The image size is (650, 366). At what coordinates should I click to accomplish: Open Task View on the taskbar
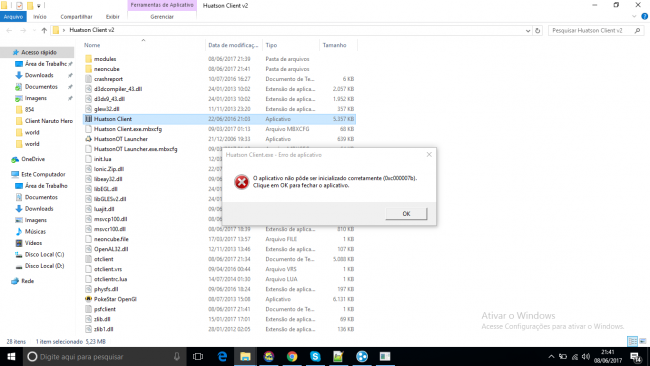click(198, 356)
